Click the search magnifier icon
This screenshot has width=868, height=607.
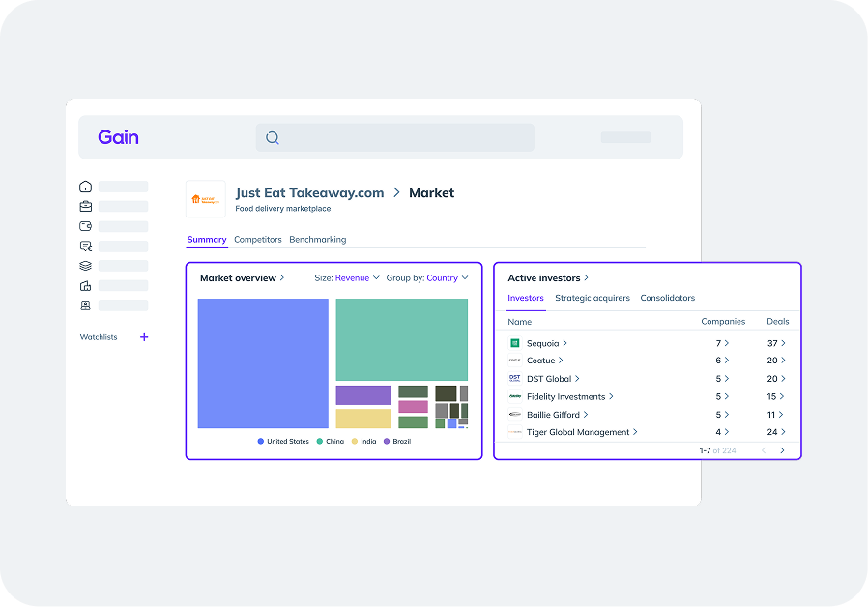point(273,138)
